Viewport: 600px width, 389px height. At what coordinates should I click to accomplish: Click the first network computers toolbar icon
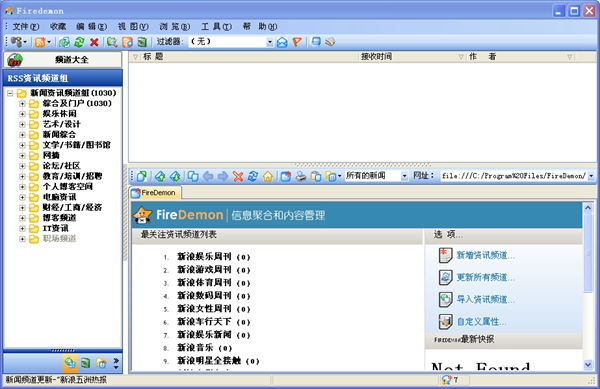click(x=16, y=42)
